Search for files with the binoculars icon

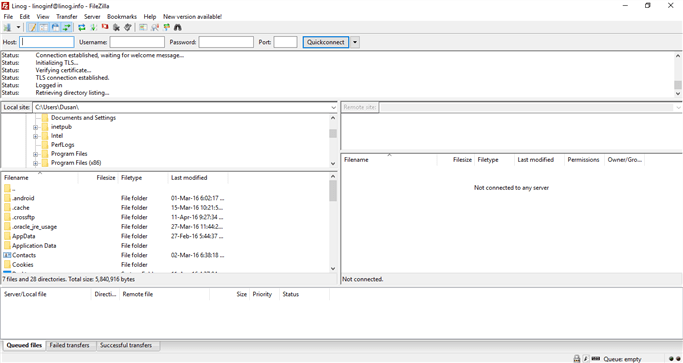click(178, 27)
